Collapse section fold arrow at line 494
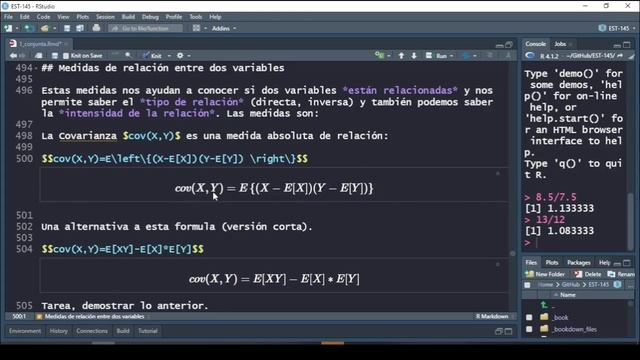 36,68
